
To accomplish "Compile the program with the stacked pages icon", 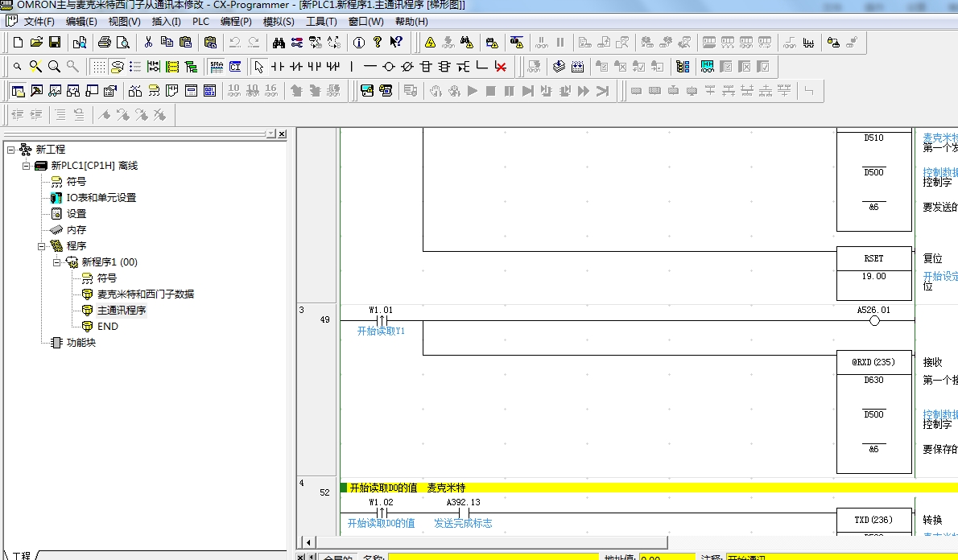I will point(559,67).
